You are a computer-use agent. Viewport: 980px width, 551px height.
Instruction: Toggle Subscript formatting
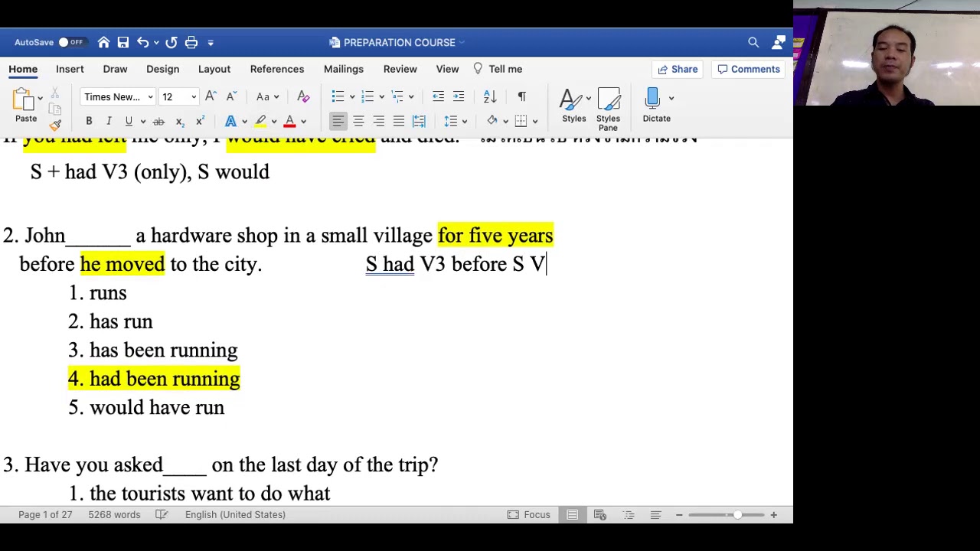click(179, 122)
